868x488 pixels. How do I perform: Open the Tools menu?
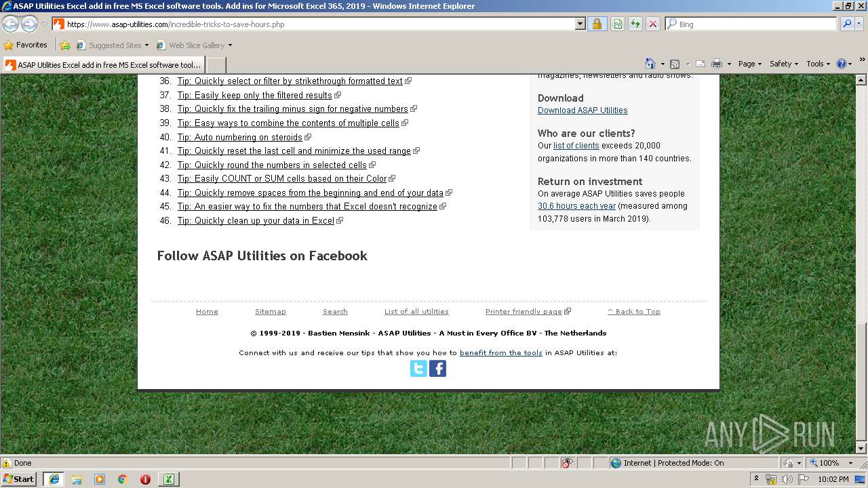point(818,64)
